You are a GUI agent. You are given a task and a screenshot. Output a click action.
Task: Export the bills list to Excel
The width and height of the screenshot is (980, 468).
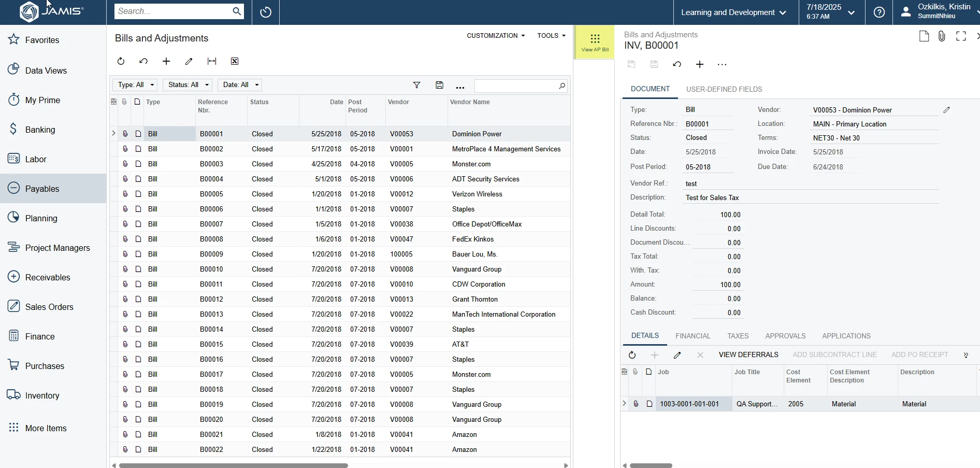coord(235,61)
